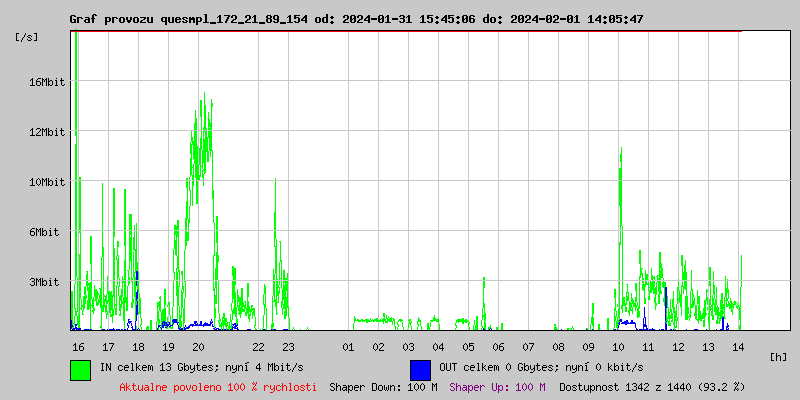Click the OUT celkem 0 Gbytes legend text
Viewport: 800px width, 400px height.
click(x=541, y=368)
